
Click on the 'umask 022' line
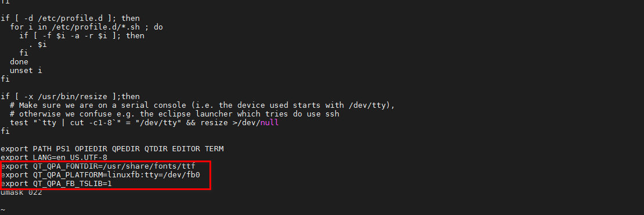21,192
